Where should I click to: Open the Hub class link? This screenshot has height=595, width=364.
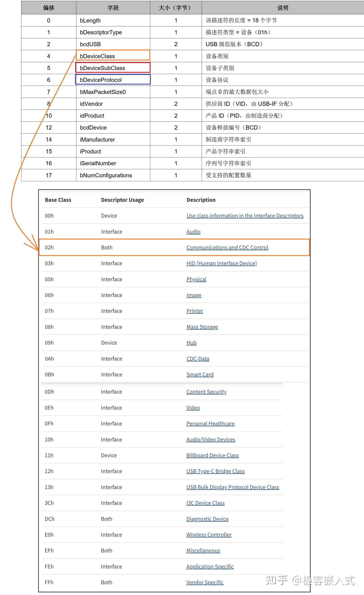pyautogui.click(x=191, y=343)
